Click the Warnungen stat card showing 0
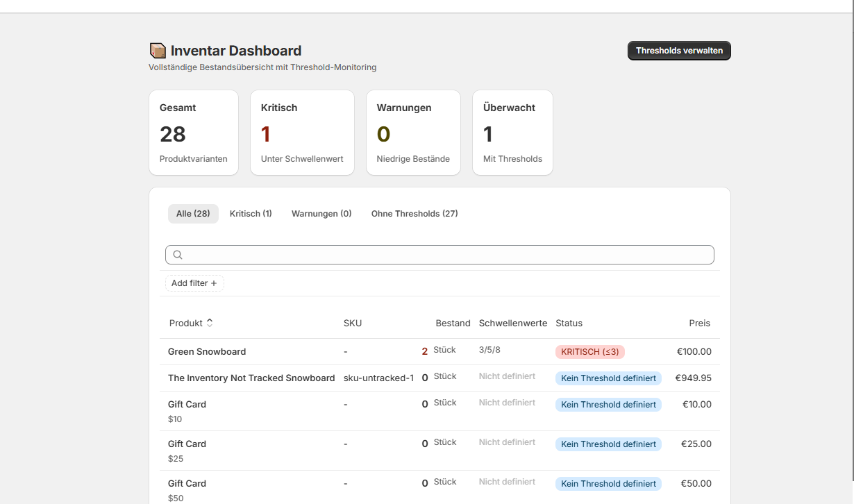 coord(413,132)
